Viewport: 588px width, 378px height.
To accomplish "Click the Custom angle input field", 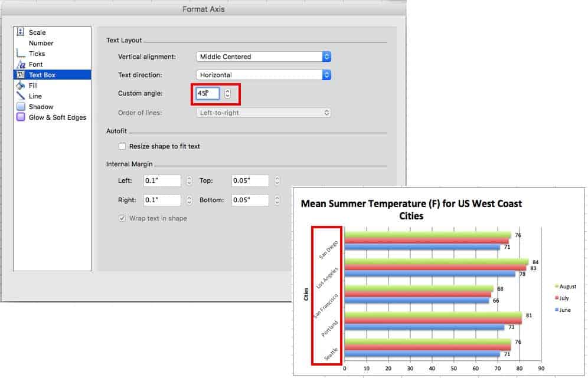I will (208, 93).
